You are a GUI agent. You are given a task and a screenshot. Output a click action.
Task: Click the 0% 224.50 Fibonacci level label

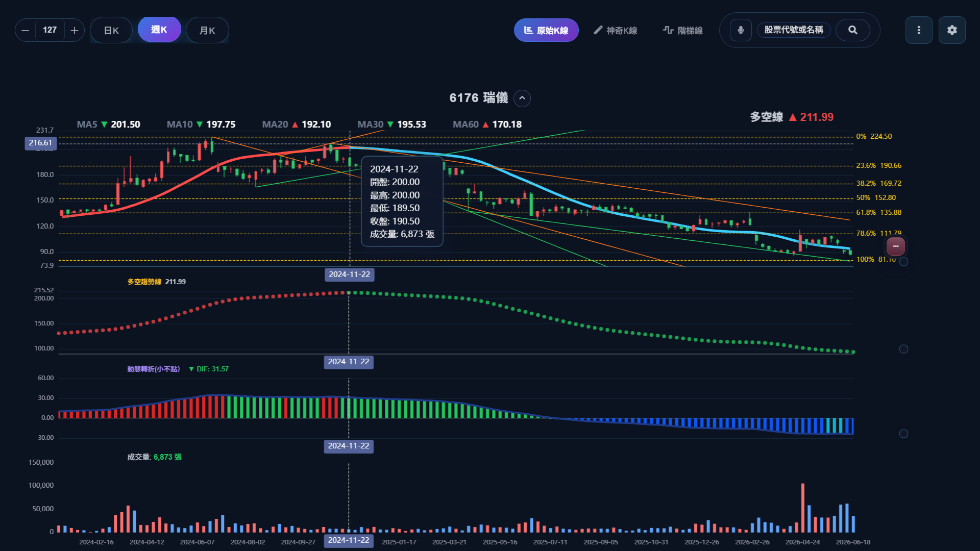[x=874, y=136]
